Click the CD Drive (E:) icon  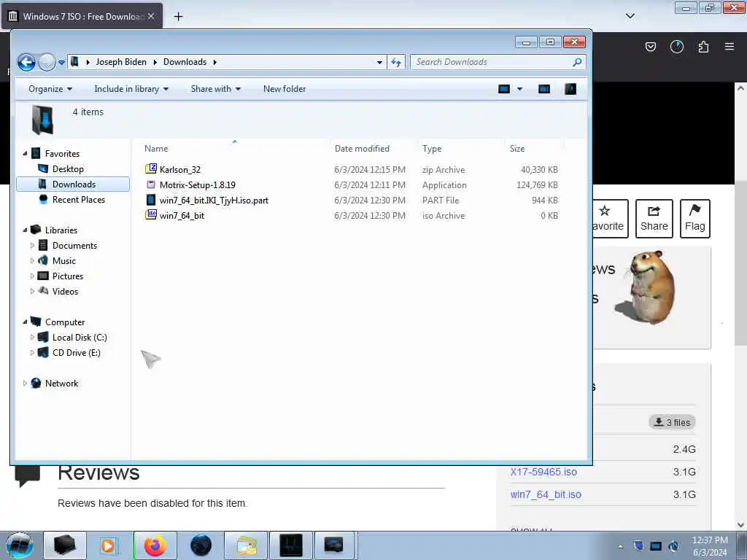pos(43,352)
